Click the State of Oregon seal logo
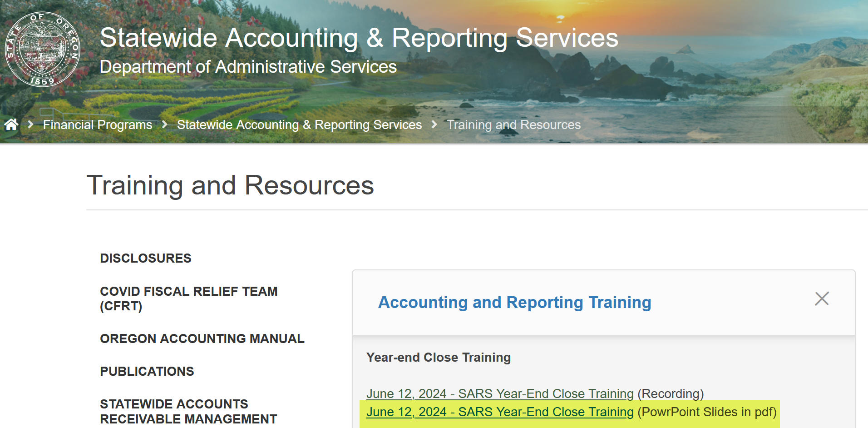Screen dimensions: 868x428 42,49
